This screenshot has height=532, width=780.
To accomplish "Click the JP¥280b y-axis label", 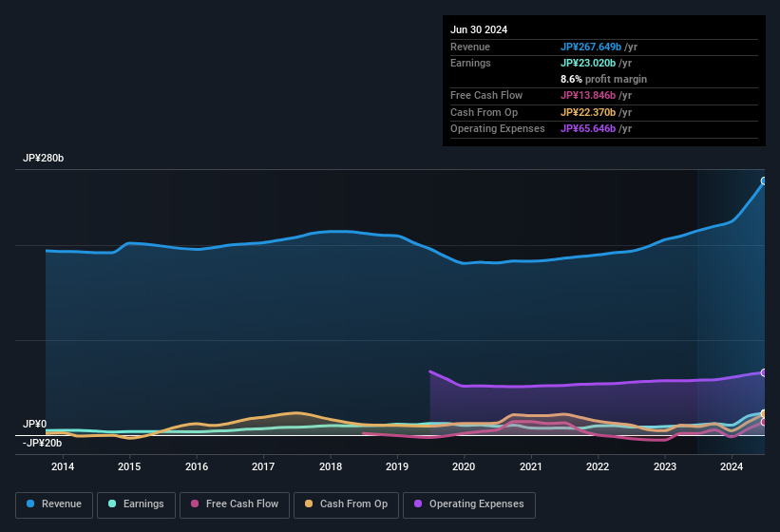I will coord(43,159).
